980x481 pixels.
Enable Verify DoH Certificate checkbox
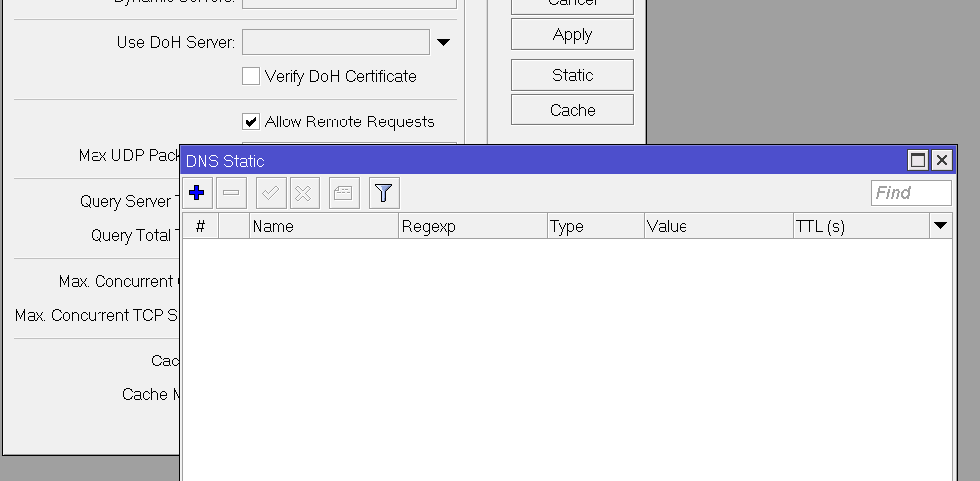click(x=251, y=76)
